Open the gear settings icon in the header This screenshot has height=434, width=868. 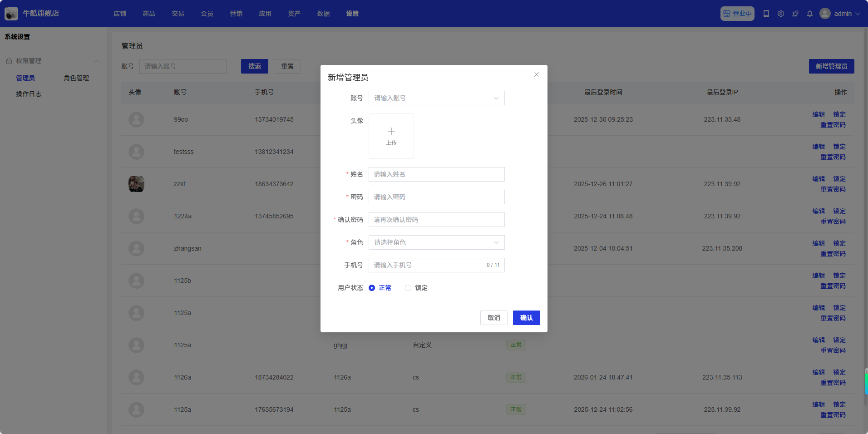[781, 14]
